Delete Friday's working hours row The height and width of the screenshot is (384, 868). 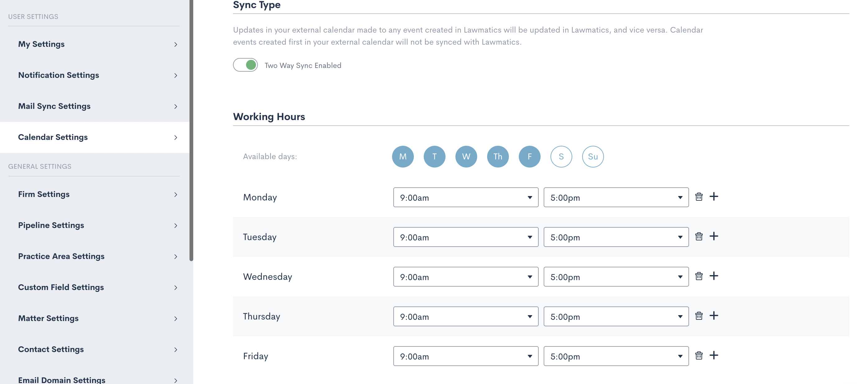click(x=699, y=356)
